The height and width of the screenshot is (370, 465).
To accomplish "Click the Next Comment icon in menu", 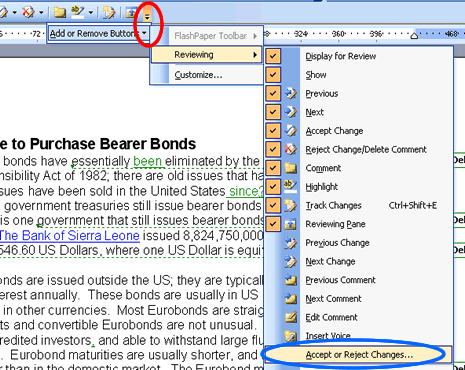I will tap(291, 298).
